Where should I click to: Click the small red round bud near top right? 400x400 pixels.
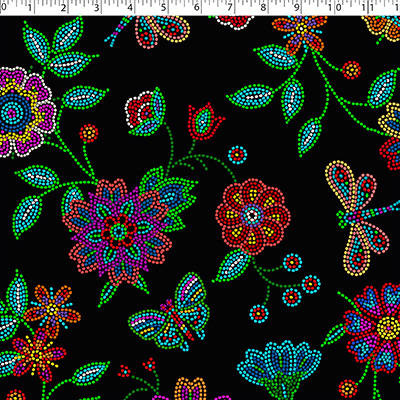[x=351, y=70]
